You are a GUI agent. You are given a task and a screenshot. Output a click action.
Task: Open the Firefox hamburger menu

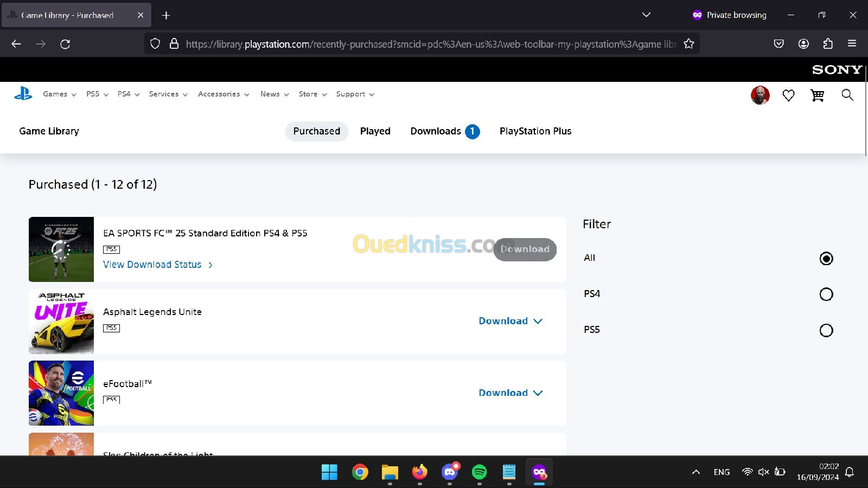coord(852,44)
